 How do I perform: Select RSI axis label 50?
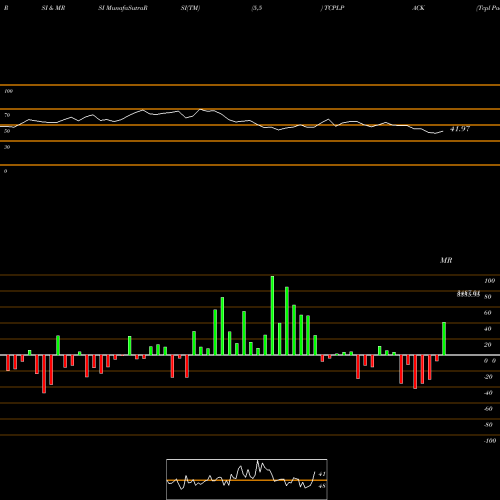click(7, 131)
